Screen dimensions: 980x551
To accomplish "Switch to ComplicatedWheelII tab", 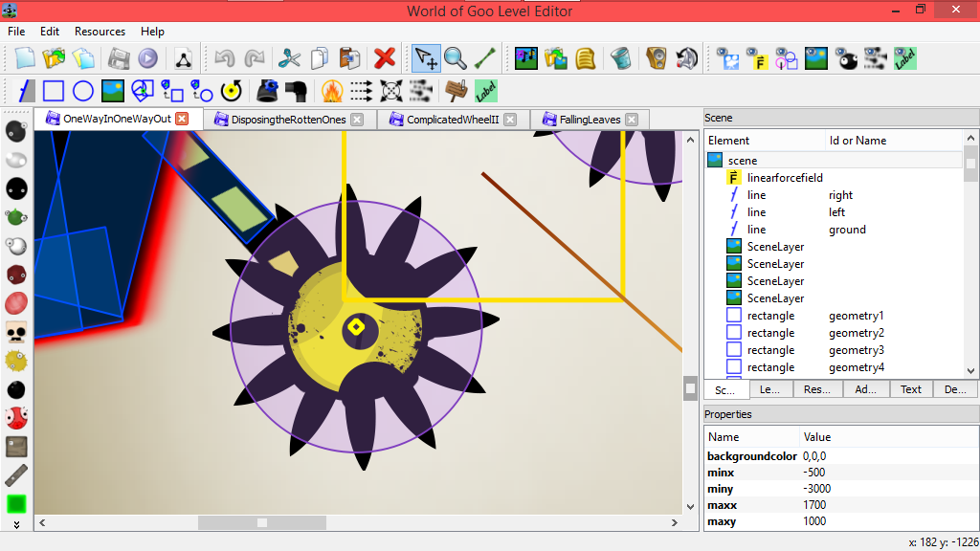I will tap(453, 120).
